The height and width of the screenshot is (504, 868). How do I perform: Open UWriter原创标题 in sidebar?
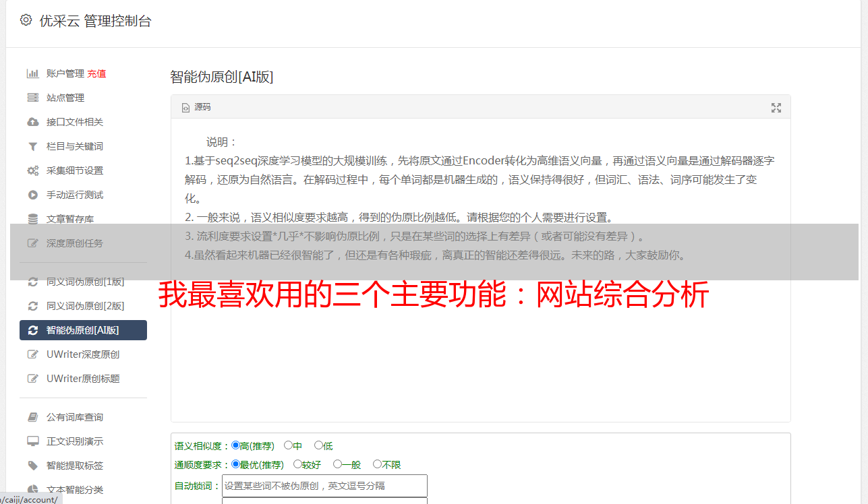(83, 379)
